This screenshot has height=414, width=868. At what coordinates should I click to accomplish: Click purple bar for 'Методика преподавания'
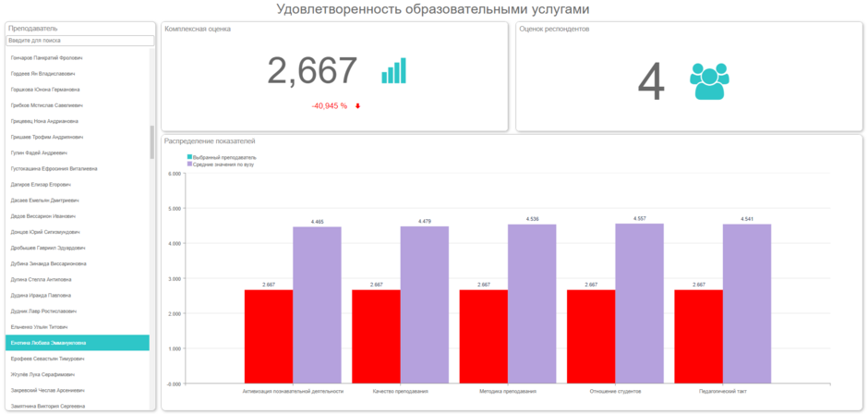(x=532, y=303)
